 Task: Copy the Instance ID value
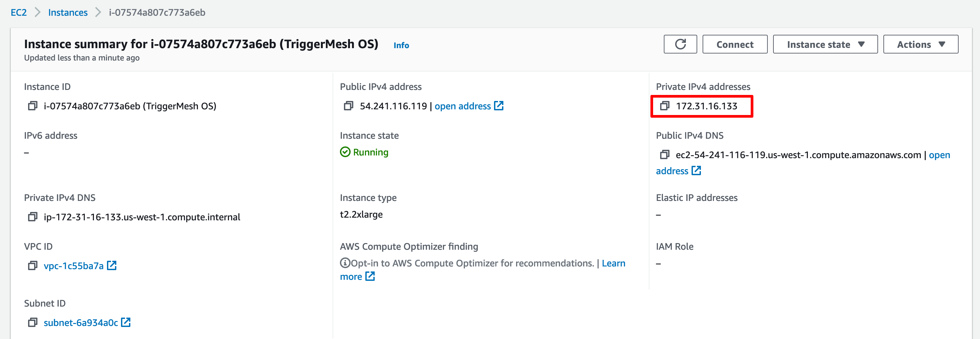point(33,106)
